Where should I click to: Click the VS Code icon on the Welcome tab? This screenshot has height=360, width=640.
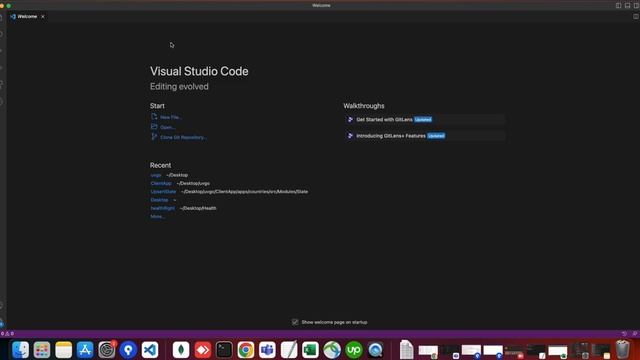tap(13, 16)
